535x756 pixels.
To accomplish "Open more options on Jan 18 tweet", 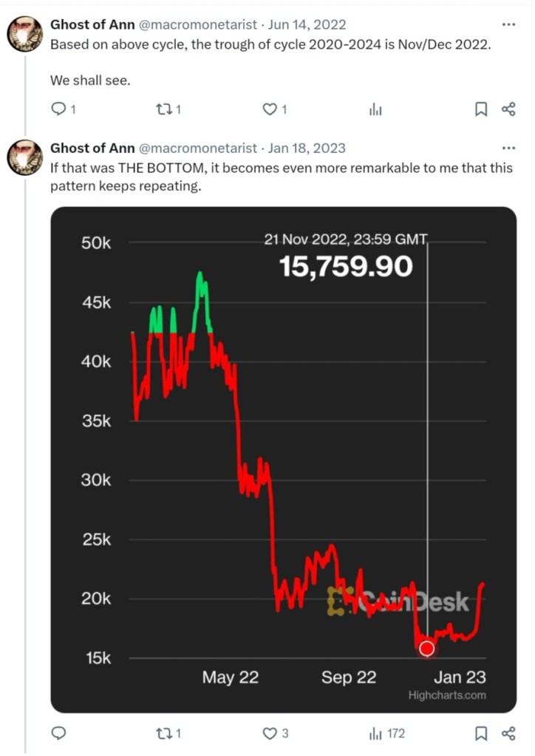I will click(x=508, y=148).
